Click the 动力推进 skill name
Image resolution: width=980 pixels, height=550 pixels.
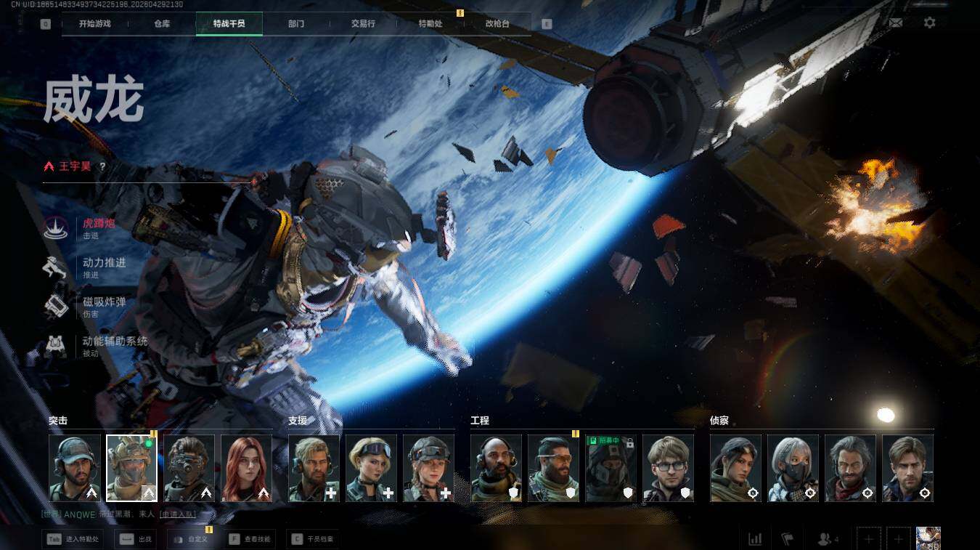pyautogui.click(x=105, y=262)
